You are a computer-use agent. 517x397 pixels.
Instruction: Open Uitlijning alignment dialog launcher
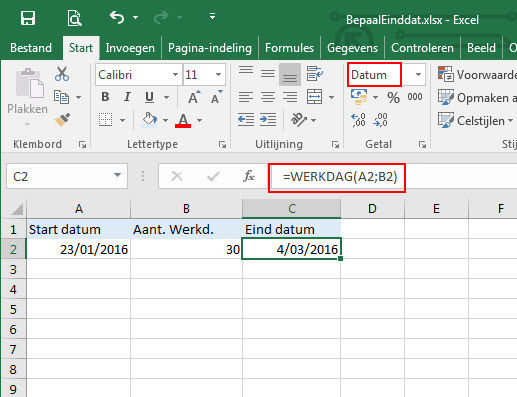pyautogui.click(x=335, y=145)
